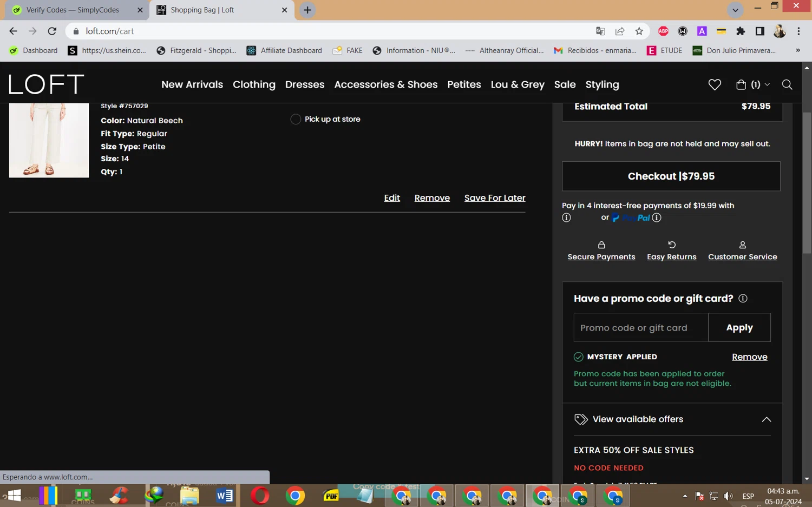The width and height of the screenshot is (812, 507).
Task: Open the PDF app on the taskbar
Action: point(331,496)
